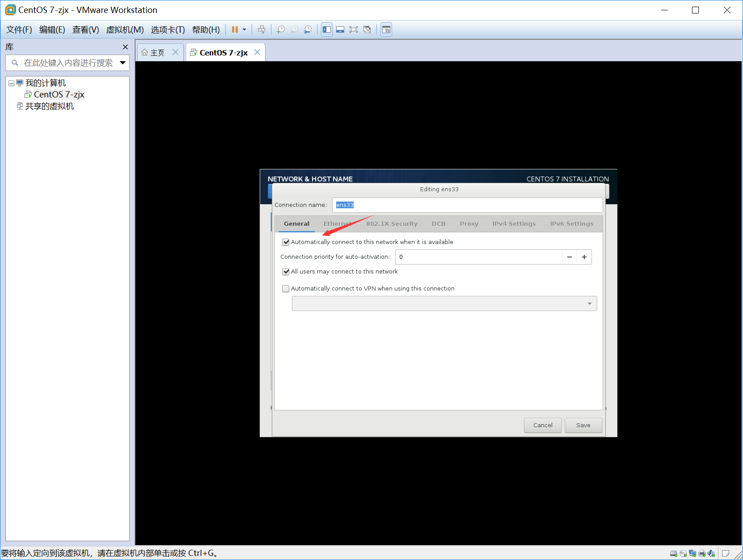
Task: Select 我的计算机 in the library tree
Action: [x=46, y=83]
